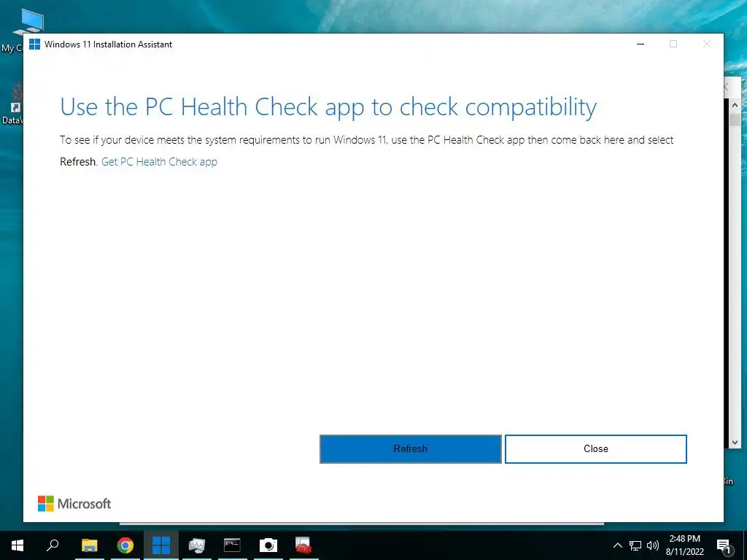This screenshot has width=747, height=560.
Task: Click the Show desktop strip at taskbar end
Action: pos(745,545)
